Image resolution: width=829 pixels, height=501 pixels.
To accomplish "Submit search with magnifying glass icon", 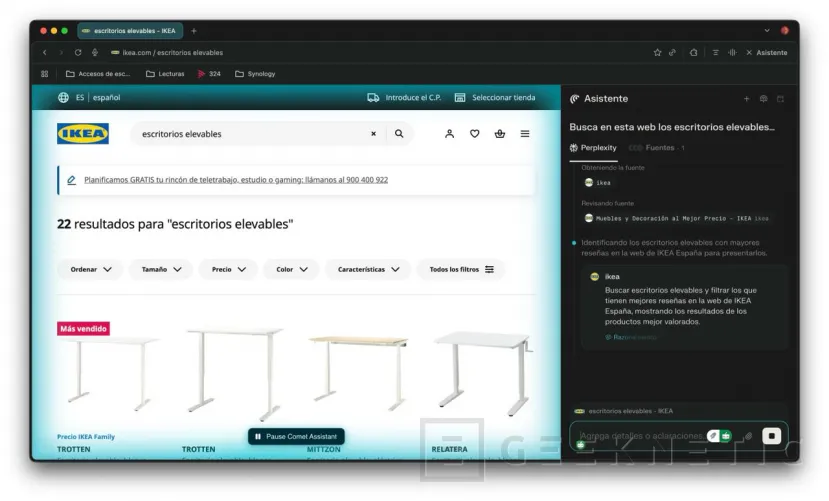I will (x=399, y=134).
